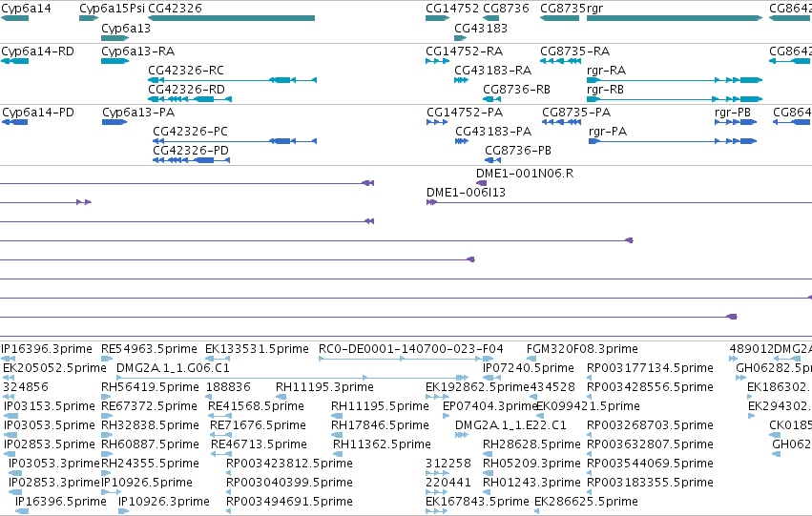Select protein Cyp6a13-PA

pyautogui.click(x=115, y=122)
